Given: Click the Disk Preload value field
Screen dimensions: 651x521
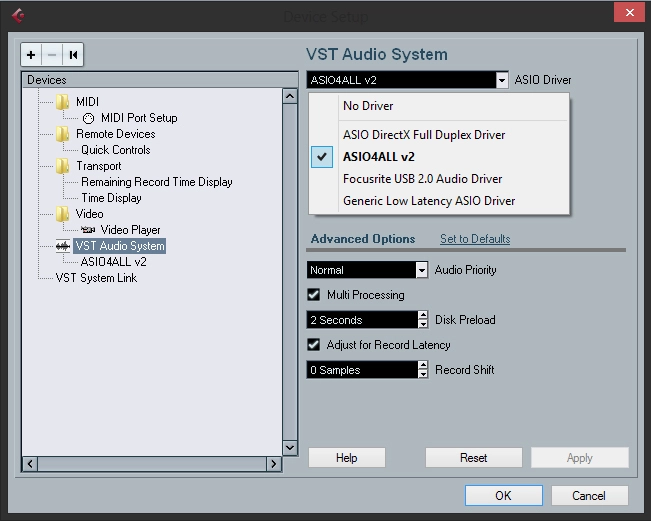Looking at the screenshot, I should click(362, 320).
